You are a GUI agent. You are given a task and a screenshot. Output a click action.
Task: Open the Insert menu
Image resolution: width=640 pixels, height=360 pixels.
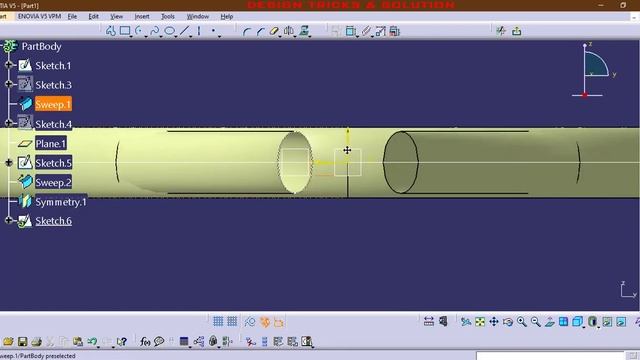[x=142, y=16]
